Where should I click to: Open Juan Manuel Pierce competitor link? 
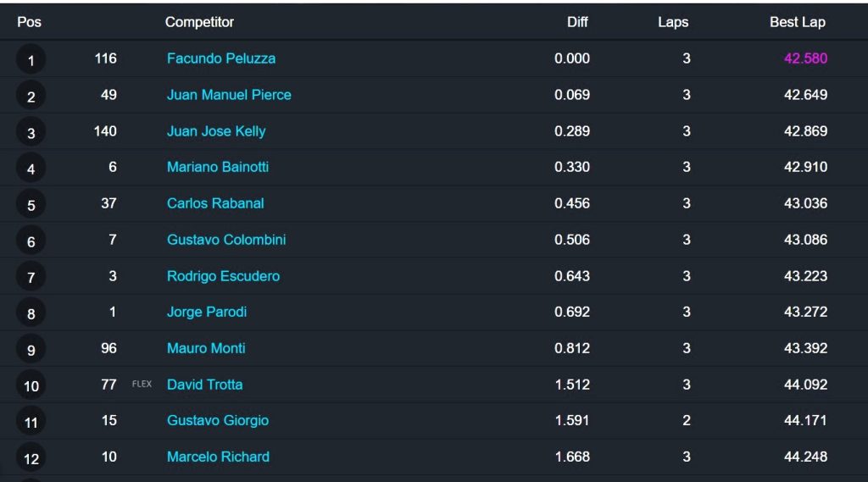pos(229,95)
